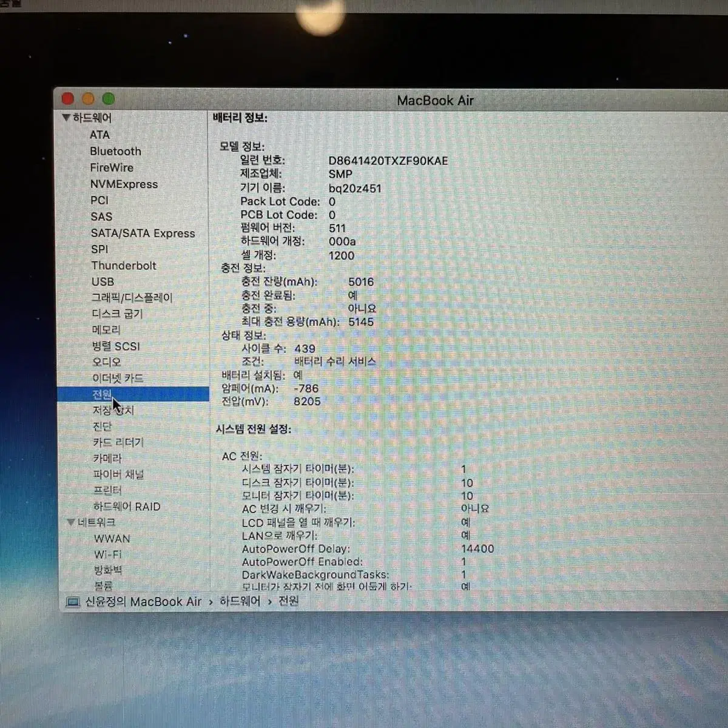This screenshot has height=728, width=728.
Task: Click amperage value -786
Action: pyautogui.click(x=306, y=388)
